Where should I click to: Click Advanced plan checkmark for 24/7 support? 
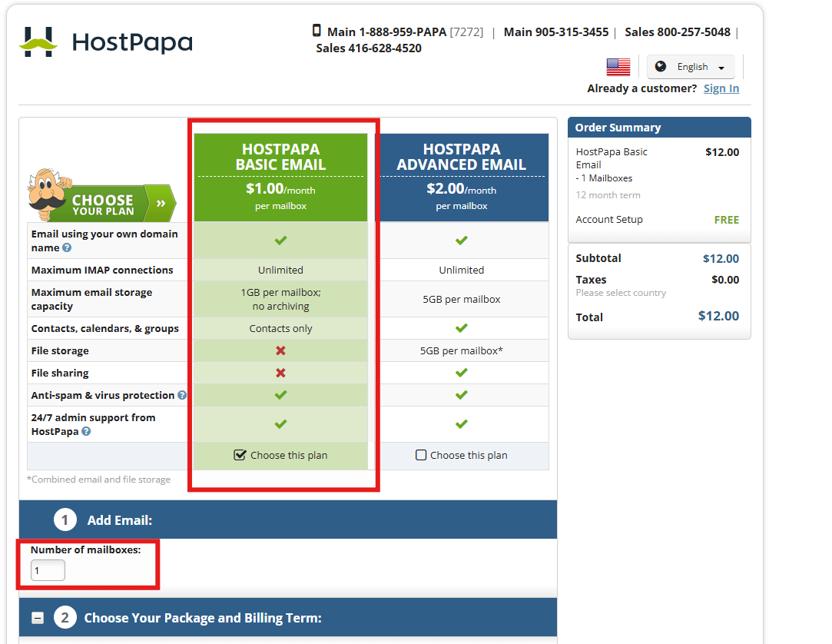click(x=462, y=424)
